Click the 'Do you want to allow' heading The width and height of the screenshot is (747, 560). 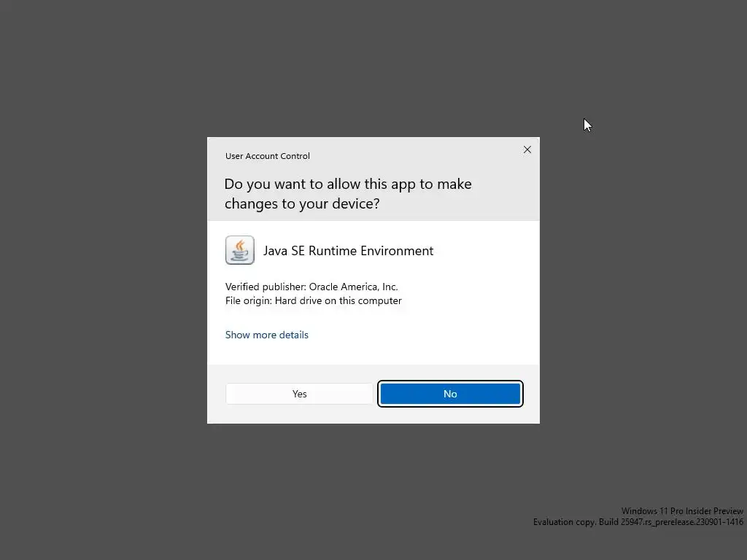tap(348, 194)
